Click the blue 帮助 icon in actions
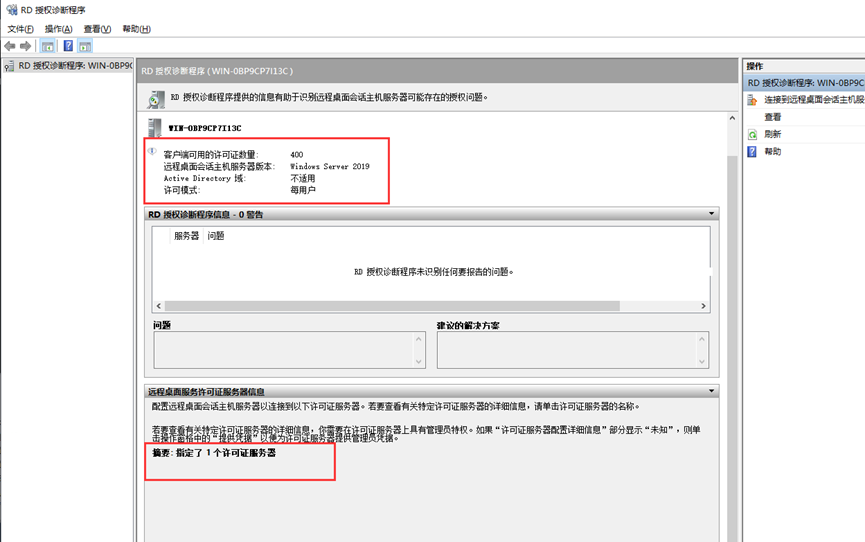The image size is (865, 542). pos(752,151)
